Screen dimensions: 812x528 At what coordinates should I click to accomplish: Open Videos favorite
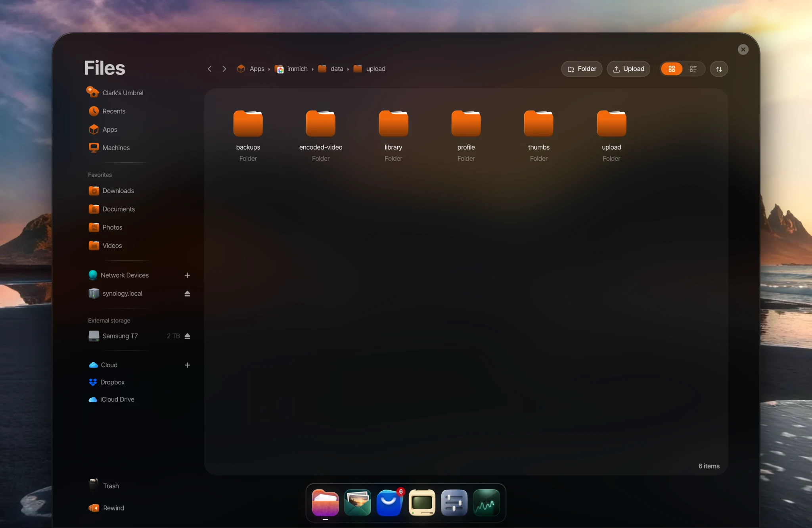(x=105, y=246)
